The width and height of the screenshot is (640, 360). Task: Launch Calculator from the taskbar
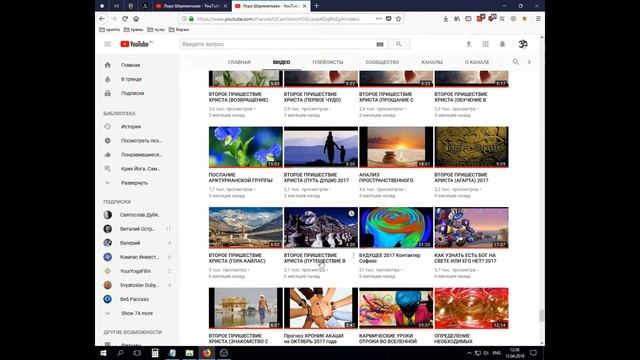[x=155, y=353]
